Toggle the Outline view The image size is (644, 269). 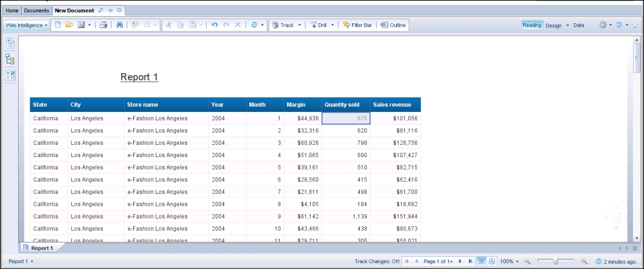tap(393, 25)
